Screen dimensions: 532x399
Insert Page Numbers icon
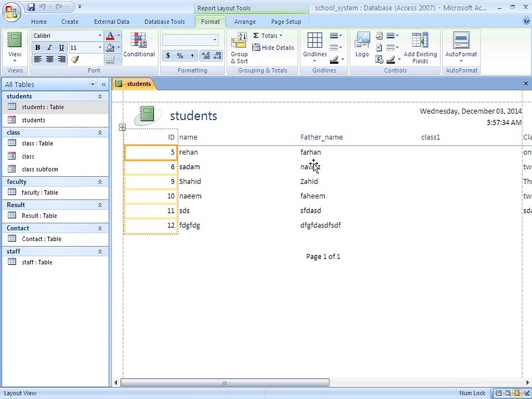tap(379, 48)
